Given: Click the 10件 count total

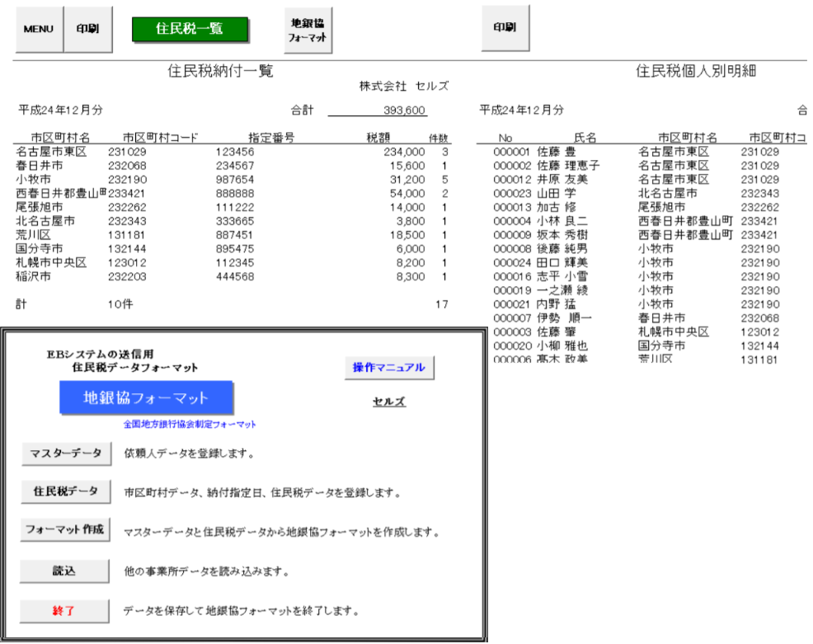Looking at the screenshot, I should (x=120, y=304).
